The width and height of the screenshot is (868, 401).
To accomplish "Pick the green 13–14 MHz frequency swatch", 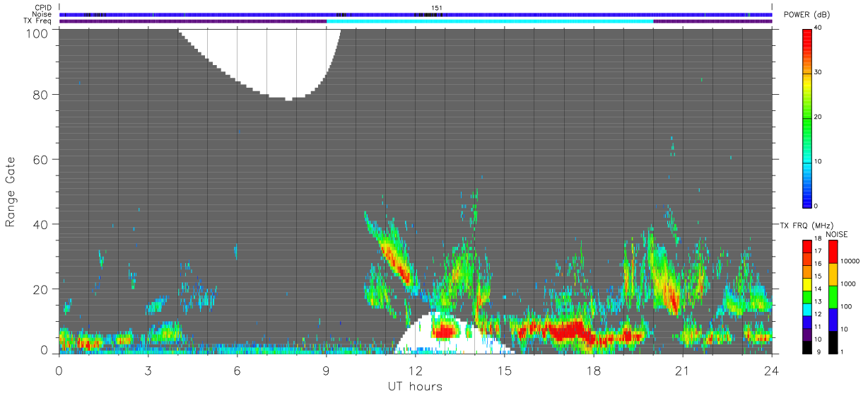I will (807, 296).
